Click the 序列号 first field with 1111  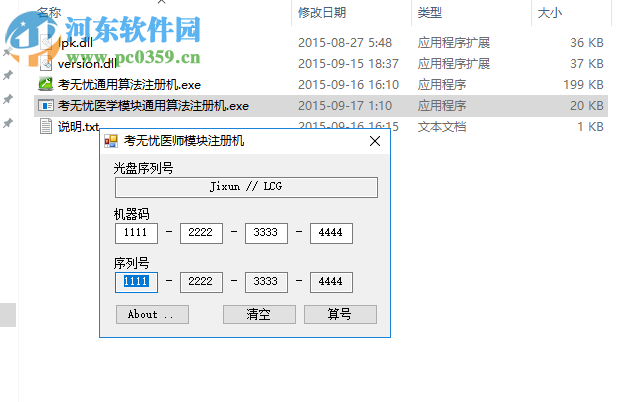tap(136, 282)
